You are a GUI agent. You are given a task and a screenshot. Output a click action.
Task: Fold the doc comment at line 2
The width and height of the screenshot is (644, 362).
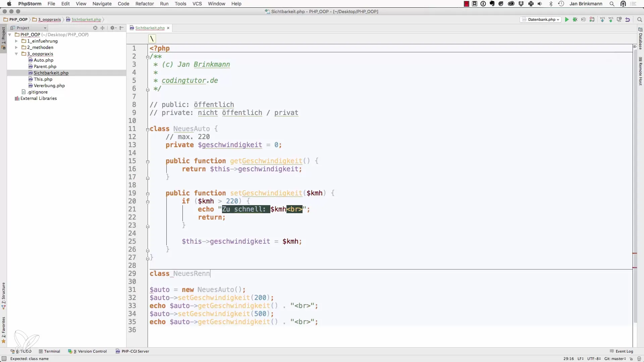pyautogui.click(x=148, y=57)
